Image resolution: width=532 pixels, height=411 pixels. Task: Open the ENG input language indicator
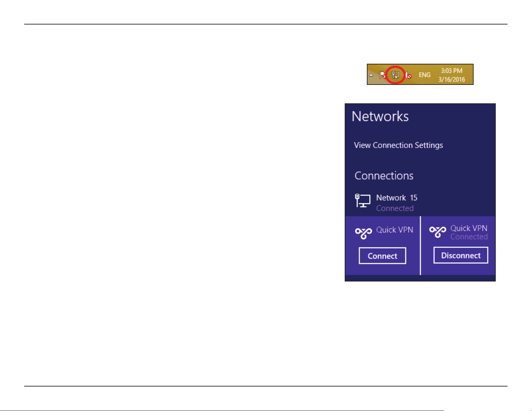tap(425, 75)
